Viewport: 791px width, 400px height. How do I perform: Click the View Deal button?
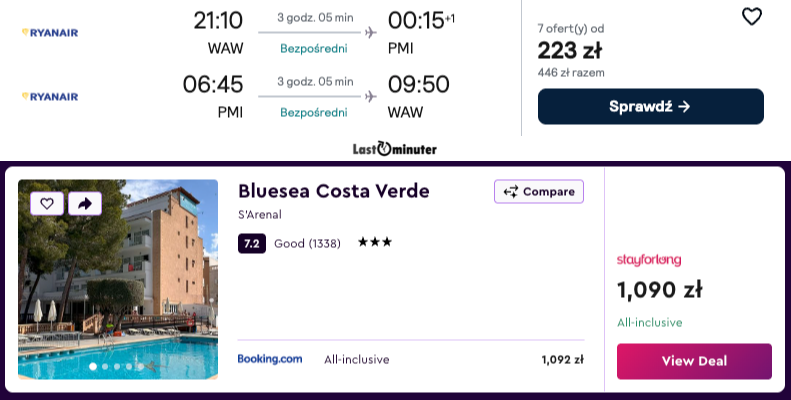[x=694, y=361]
